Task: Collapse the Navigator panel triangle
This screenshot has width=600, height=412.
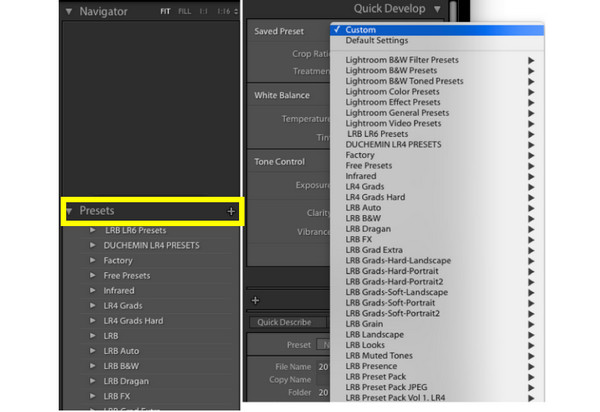Action: coord(69,11)
